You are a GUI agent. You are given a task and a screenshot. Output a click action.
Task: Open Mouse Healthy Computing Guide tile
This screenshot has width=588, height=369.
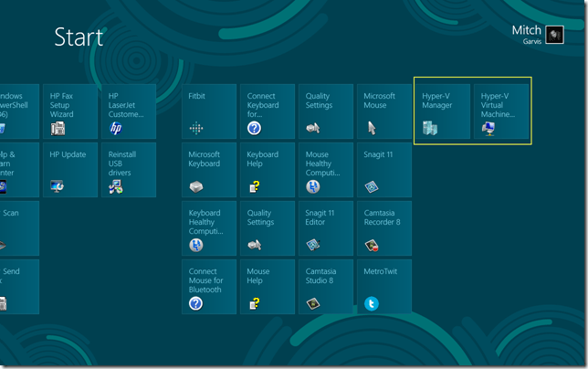tap(326, 170)
